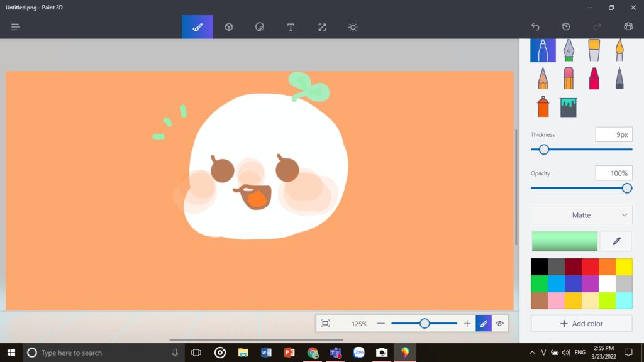Open the Mixed reality icon
The height and width of the screenshot is (362, 644).
point(628,26)
